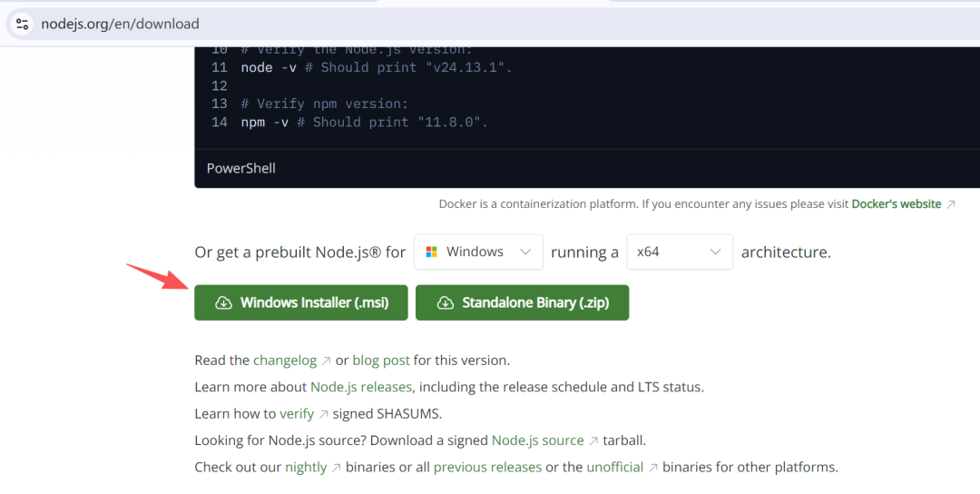Click the site information icon in address bar
Viewport: 980px width, 494px height.
(x=23, y=24)
